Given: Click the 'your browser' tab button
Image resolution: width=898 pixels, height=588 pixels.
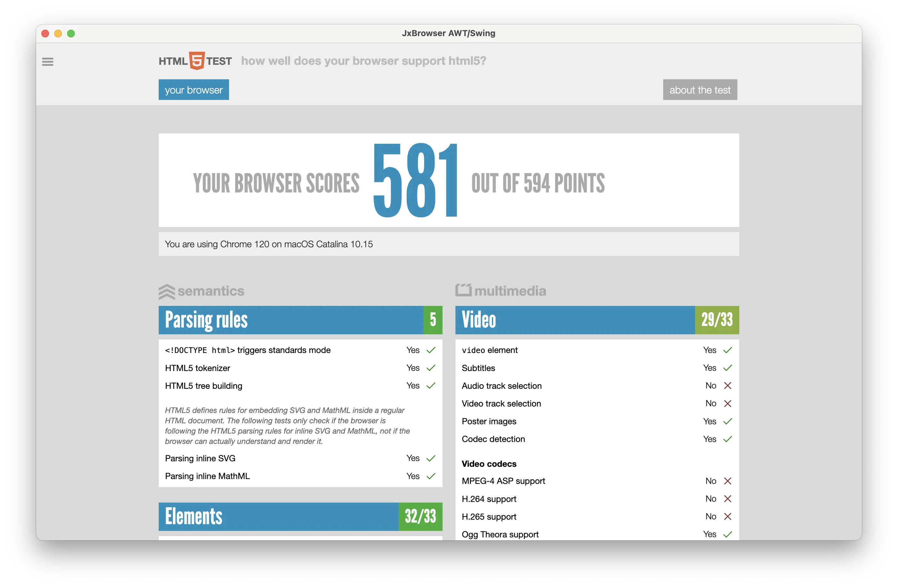Looking at the screenshot, I should (193, 89).
